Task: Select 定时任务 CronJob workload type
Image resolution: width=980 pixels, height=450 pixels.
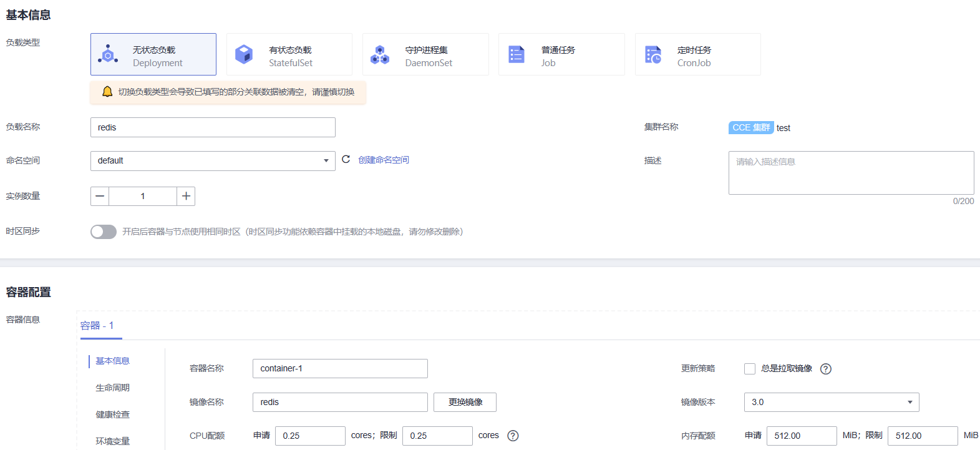Action: [x=698, y=54]
